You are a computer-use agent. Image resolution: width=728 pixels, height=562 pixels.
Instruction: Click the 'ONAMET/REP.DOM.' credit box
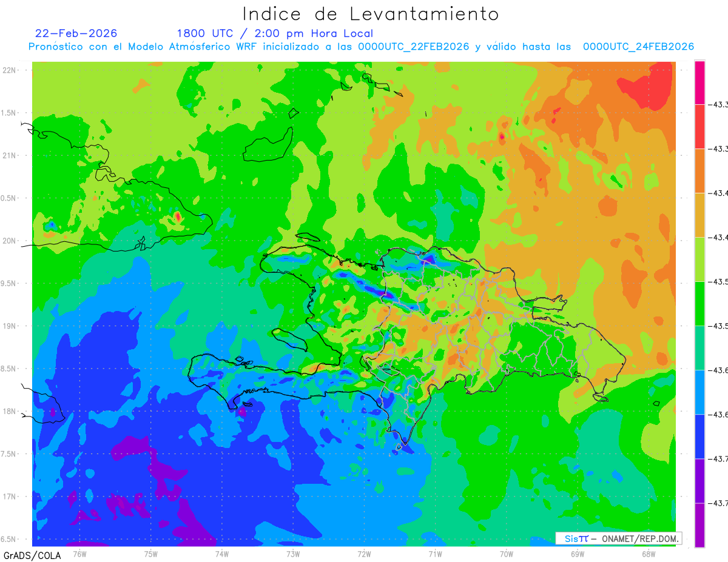619,538
